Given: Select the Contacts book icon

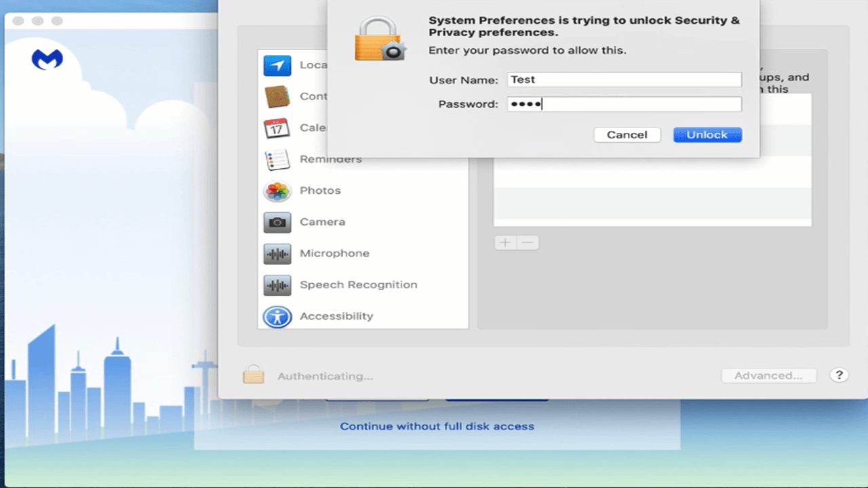Looking at the screenshot, I should click(x=277, y=97).
